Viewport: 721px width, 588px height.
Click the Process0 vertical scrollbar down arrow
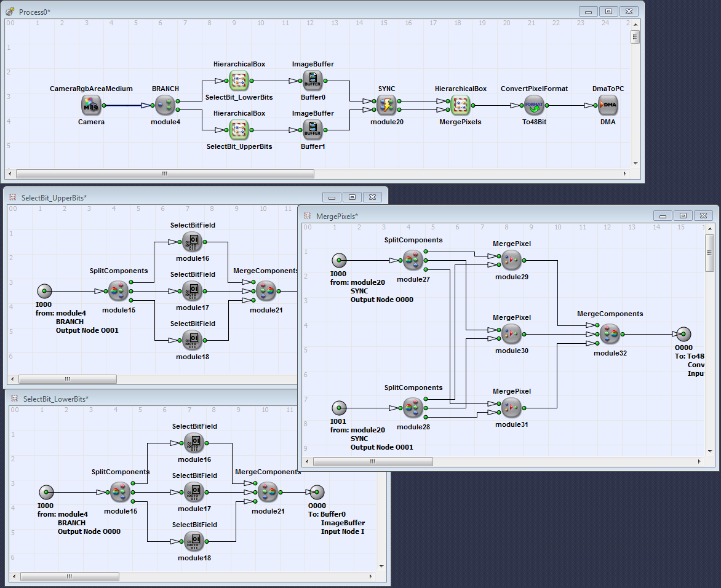pyautogui.click(x=635, y=164)
